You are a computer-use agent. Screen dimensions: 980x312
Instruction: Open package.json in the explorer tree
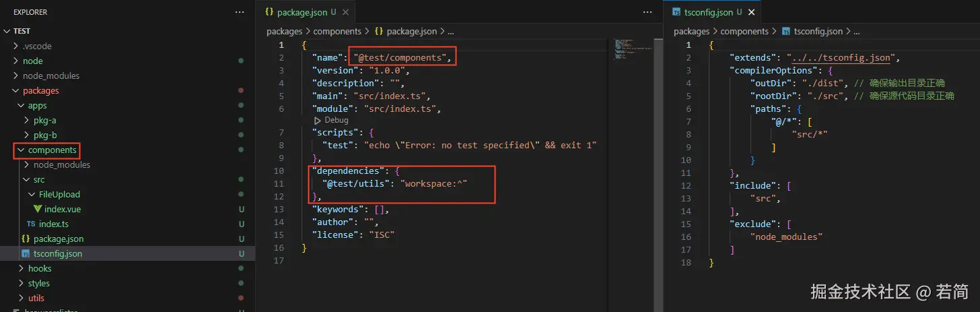point(59,239)
